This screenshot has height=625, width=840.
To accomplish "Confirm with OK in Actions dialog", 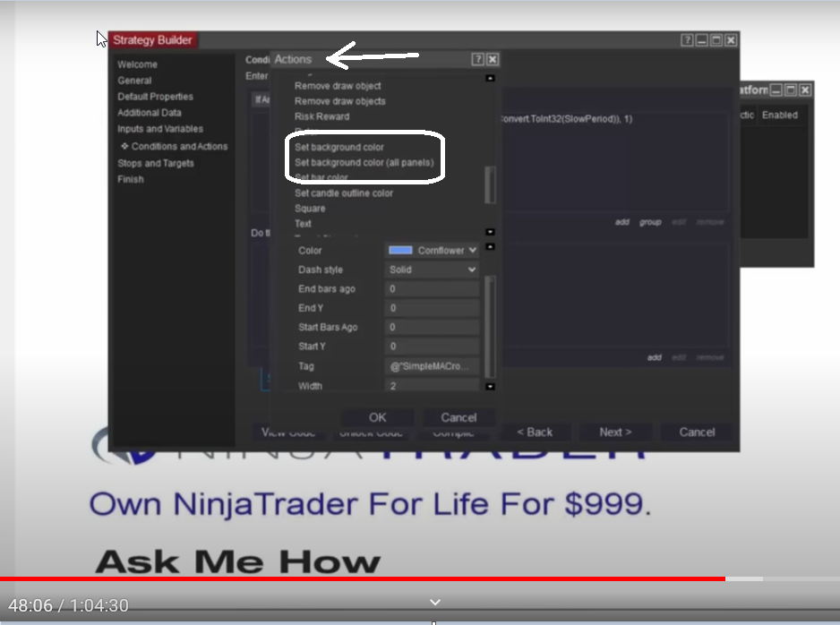I will pos(378,418).
